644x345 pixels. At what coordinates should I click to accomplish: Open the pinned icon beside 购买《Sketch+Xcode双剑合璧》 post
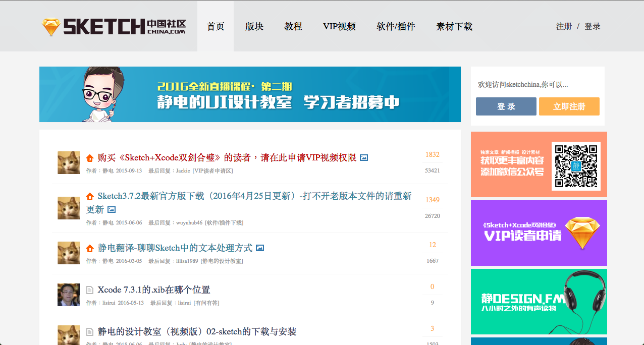click(x=90, y=158)
